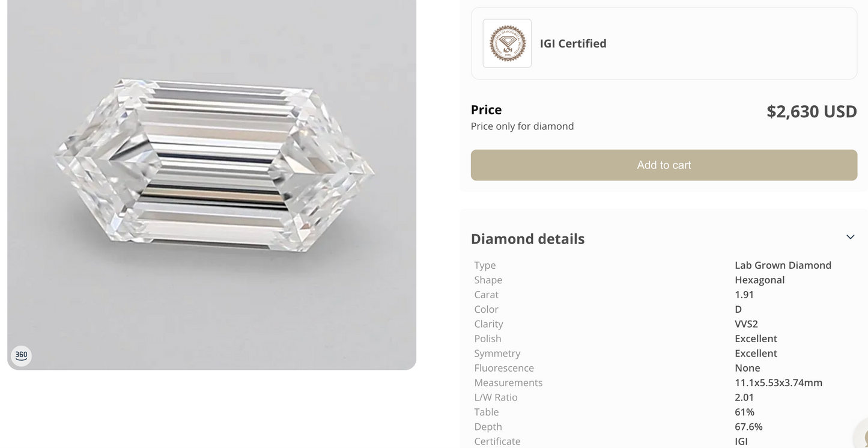This screenshot has height=448, width=868.
Task: Select the $2,630 USD price text
Action: click(x=812, y=111)
